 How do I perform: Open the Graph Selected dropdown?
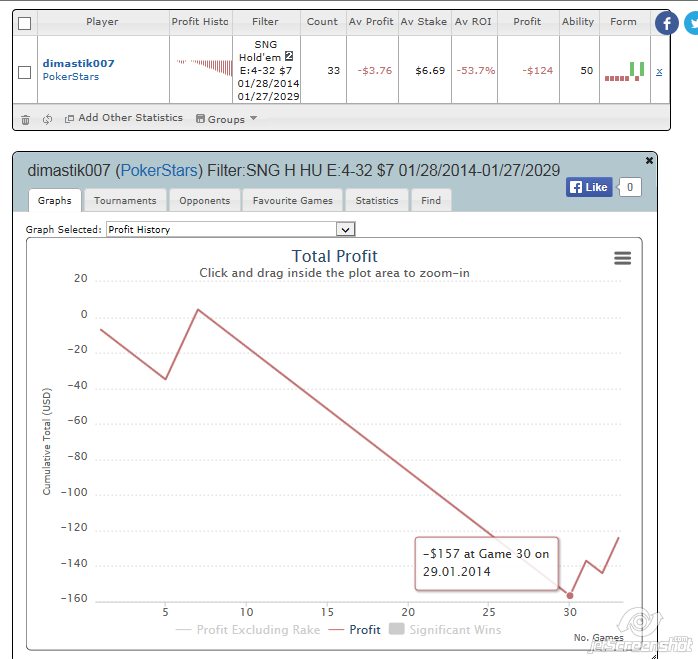pyautogui.click(x=231, y=229)
